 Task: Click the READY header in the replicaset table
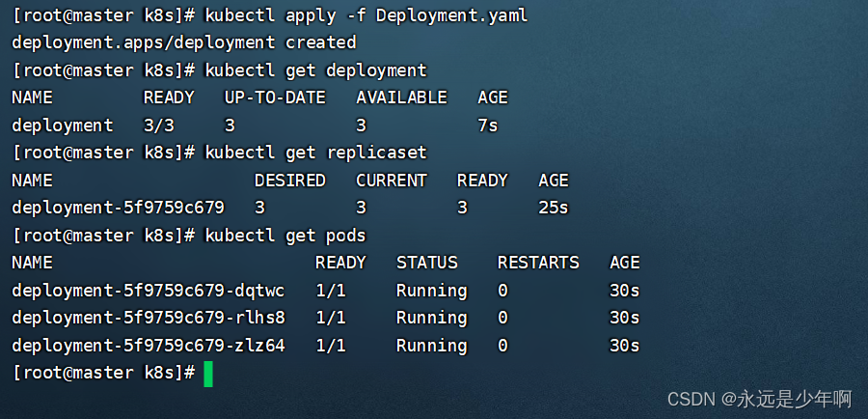coord(482,181)
